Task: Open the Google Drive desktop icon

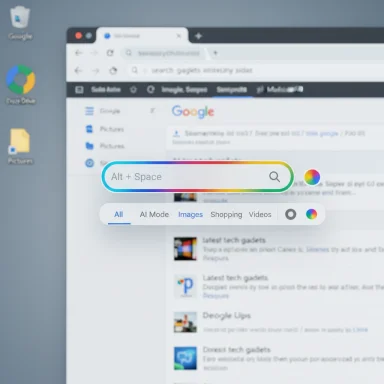Action: pos(21,80)
